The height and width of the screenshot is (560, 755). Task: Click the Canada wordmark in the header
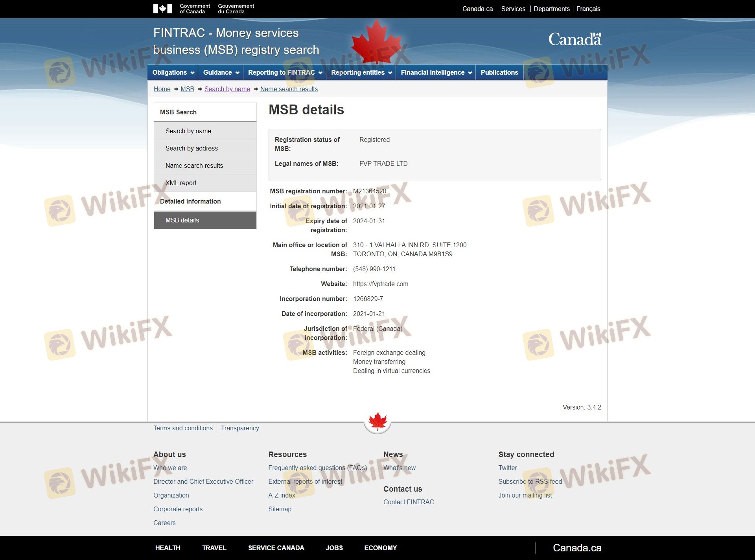point(575,39)
